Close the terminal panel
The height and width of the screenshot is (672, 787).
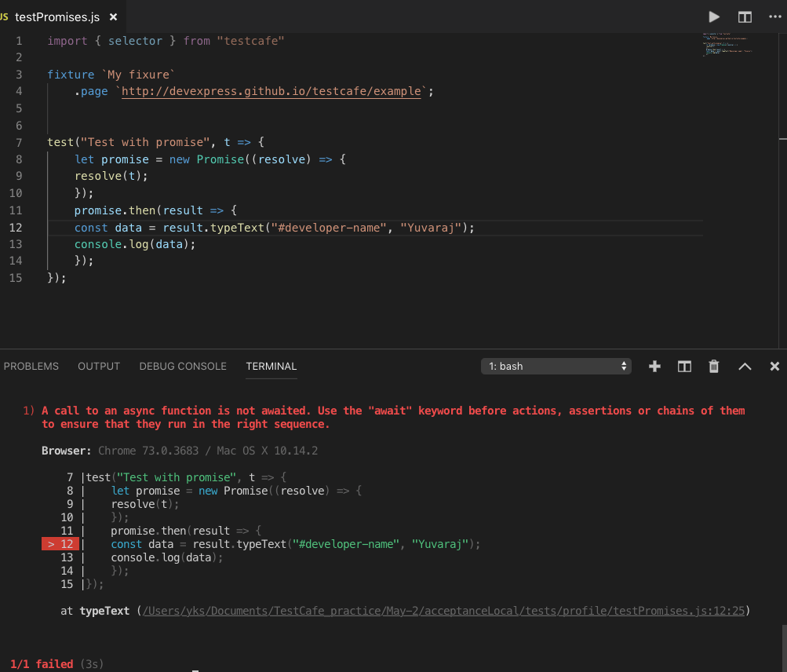774,366
